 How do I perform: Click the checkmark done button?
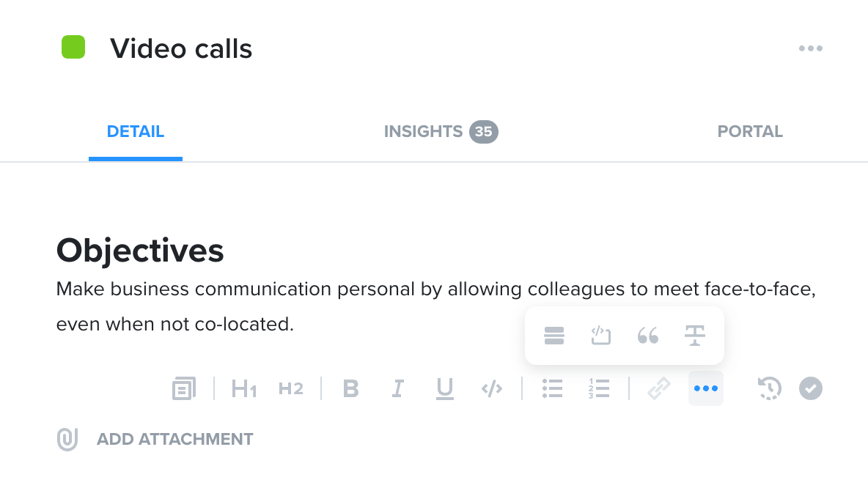click(810, 388)
